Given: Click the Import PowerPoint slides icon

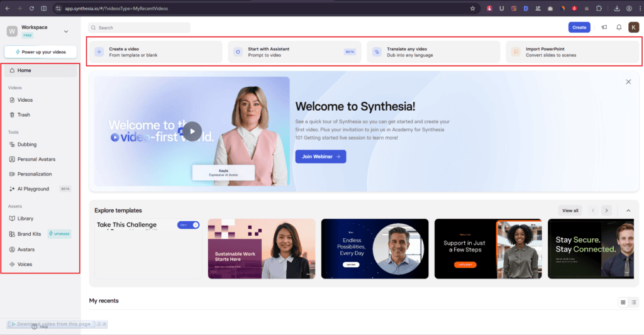Looking at the screenshot, I should pos(516,52).
